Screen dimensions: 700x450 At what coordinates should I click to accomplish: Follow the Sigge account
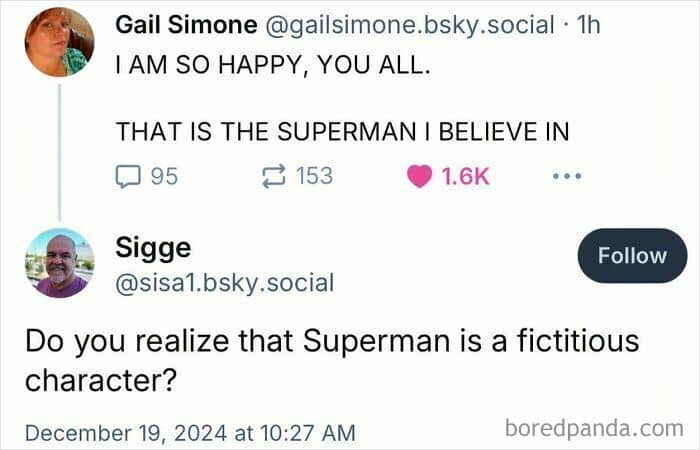(631, 256)
